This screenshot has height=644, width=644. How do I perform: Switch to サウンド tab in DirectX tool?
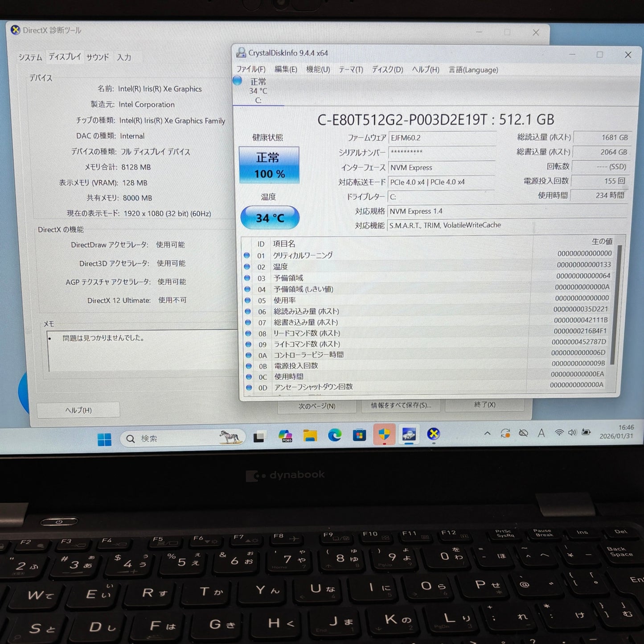98,57
